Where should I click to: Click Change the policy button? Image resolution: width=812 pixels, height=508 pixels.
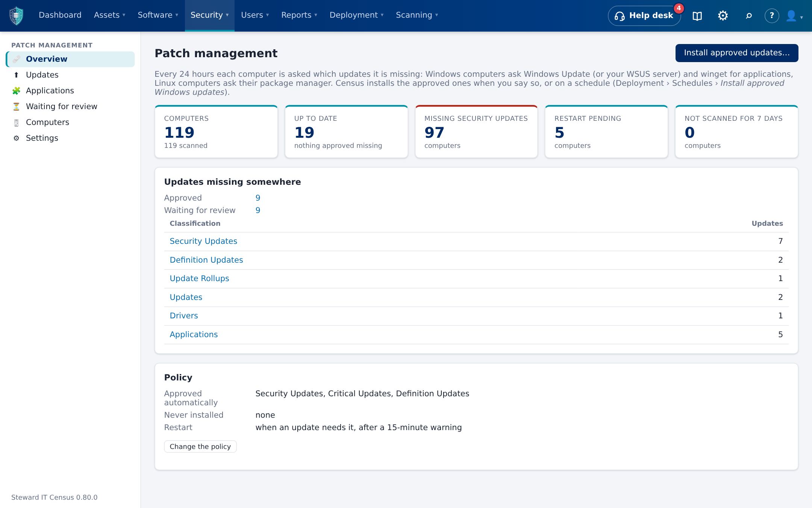(200, 447)
